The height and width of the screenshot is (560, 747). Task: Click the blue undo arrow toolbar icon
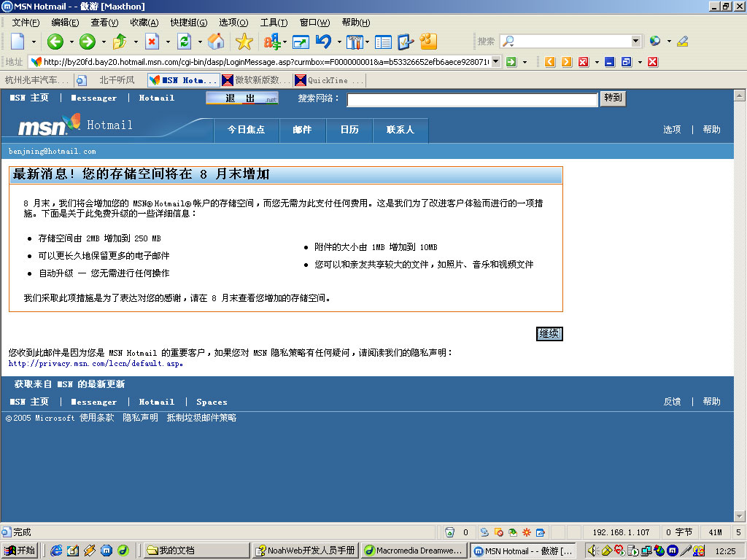[x=323, y=42]
